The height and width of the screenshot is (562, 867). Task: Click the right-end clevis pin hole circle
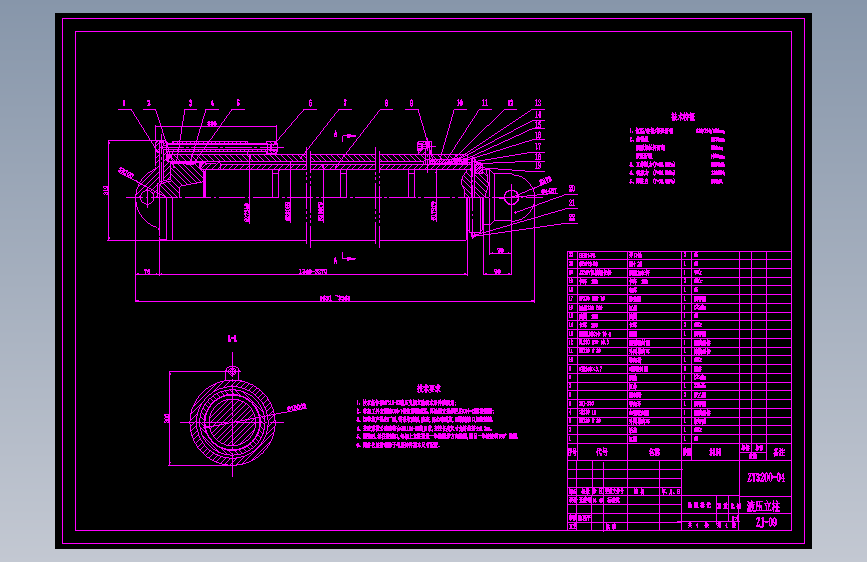pos(511,197)
